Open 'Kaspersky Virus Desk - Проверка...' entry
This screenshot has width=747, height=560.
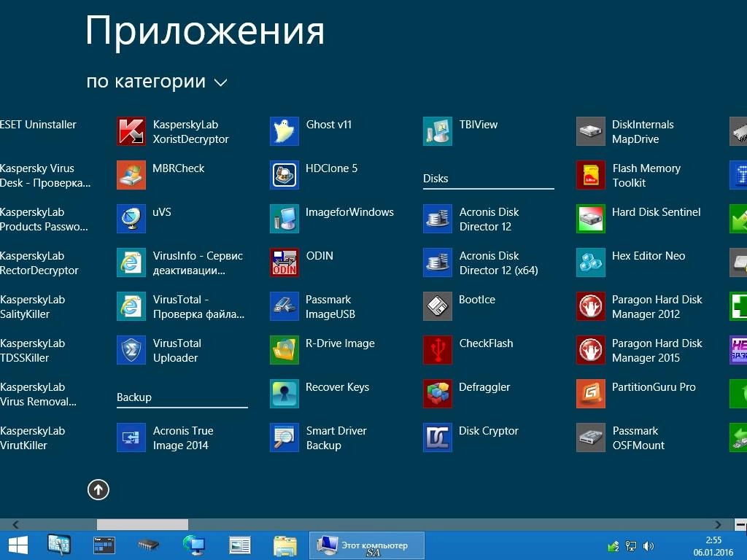pyautogui.click(x=45, y=175)
